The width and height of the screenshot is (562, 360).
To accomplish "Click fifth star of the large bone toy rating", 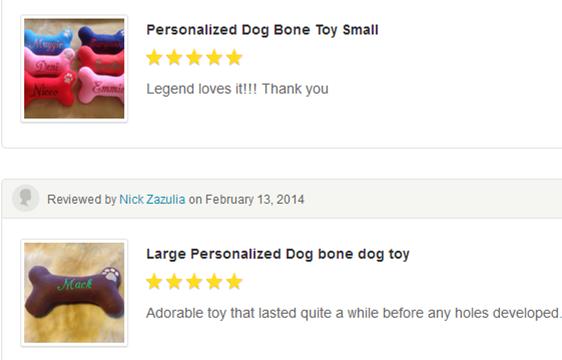I will pyautogui.click(x=234, y=281).
